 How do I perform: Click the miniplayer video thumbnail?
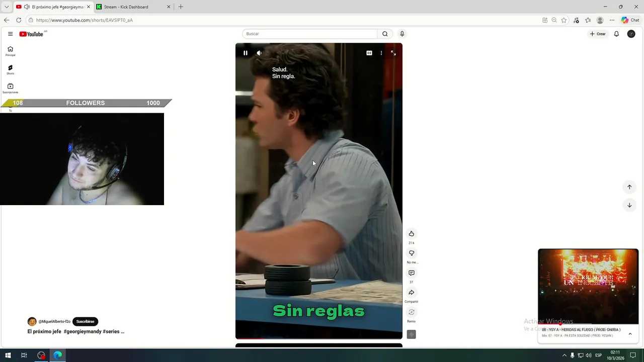coord(588,287)
